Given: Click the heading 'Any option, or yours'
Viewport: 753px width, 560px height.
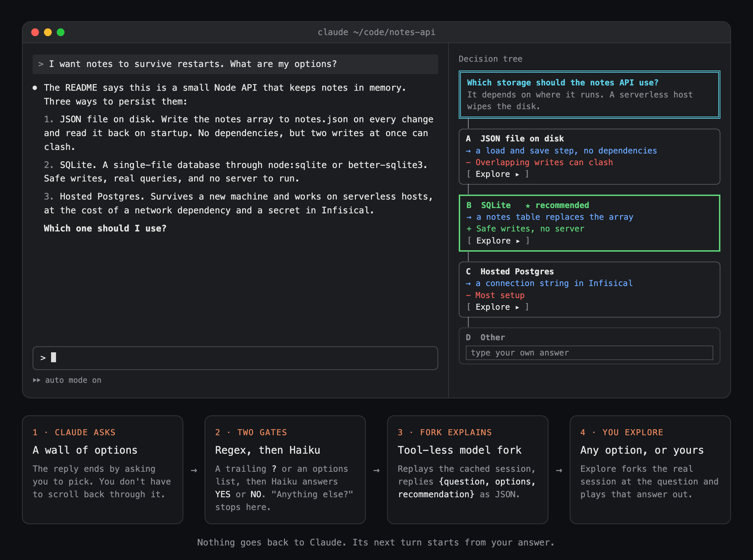Looking at the screenshot, I should point(642,450).
